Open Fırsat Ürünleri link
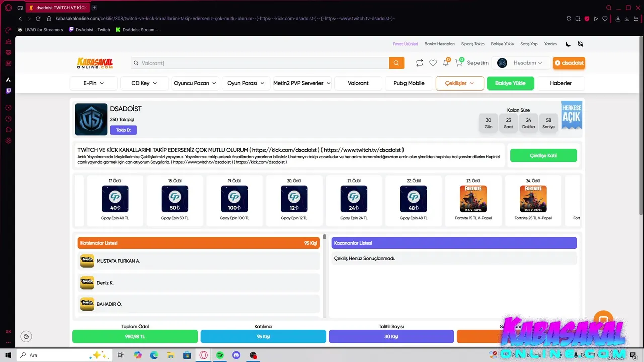Image resolution: width=644 pixels, height=362 pixels. [x=406, y=44]
